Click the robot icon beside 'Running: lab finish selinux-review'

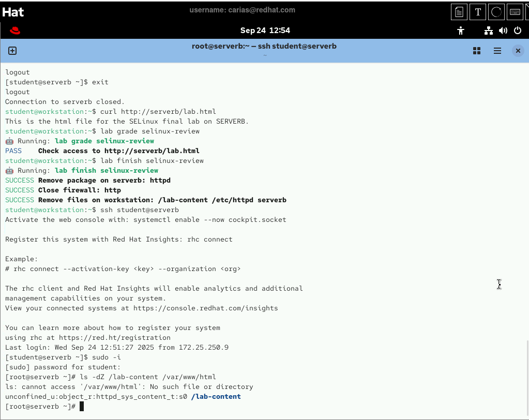point(9,170)
